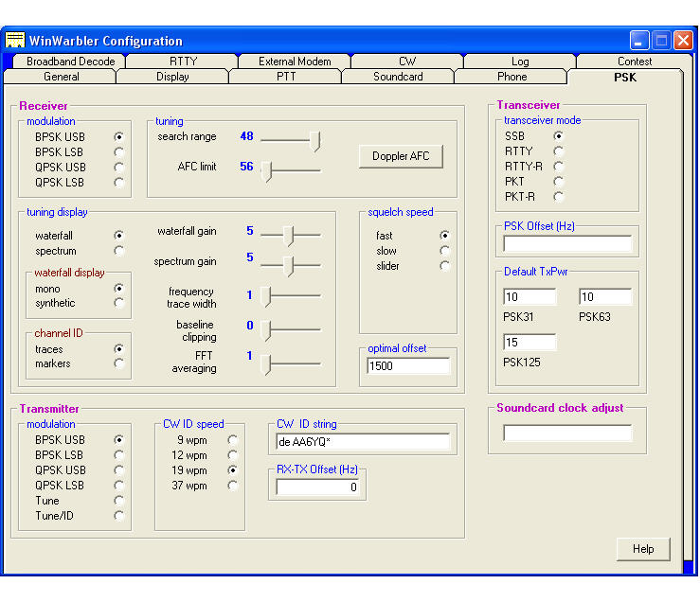The width and height of the screenshot is (700, 602).
Task: Set CW ID speed to 37 wpm
Action: click(232, 485)
